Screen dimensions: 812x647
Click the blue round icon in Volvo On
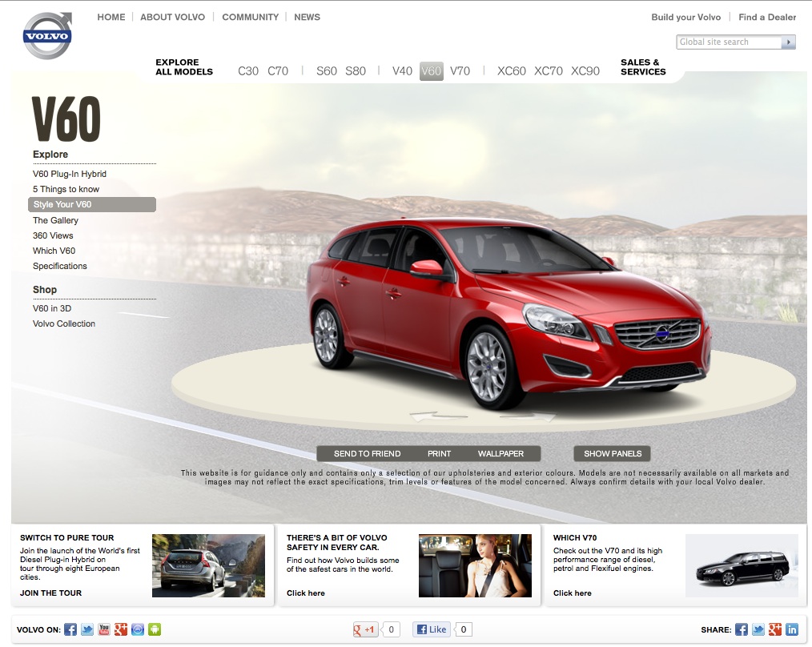138,629
